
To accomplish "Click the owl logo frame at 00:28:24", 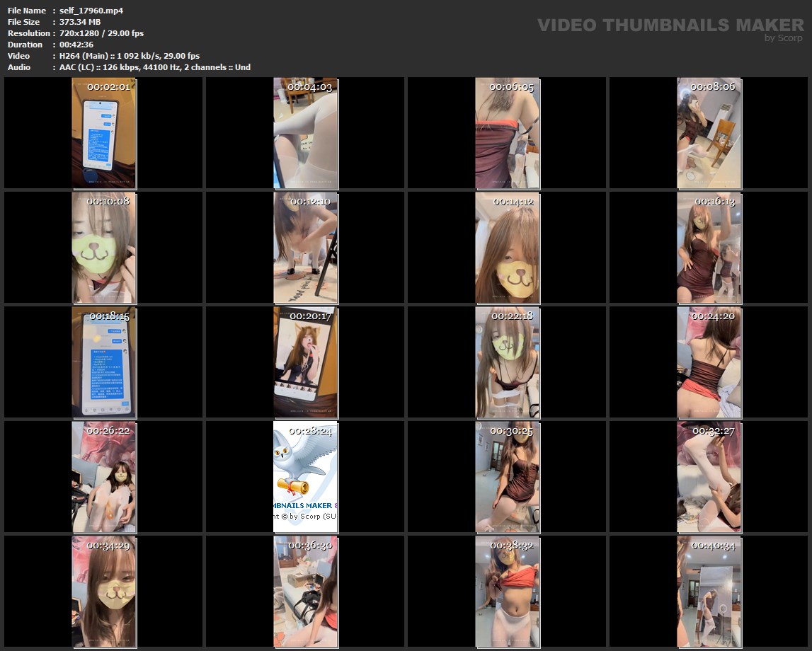I will pyautogui.click(x=306, y=477).
